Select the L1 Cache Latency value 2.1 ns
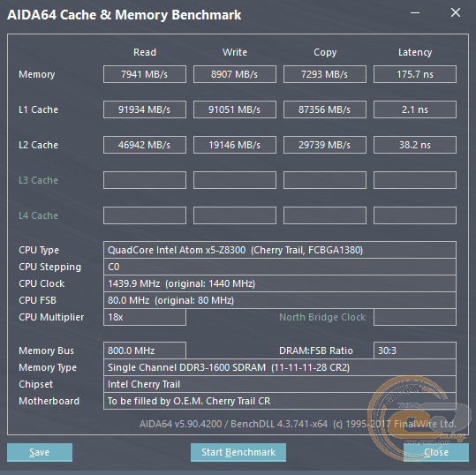The height and width of the screenshot is (475, 476). coord(415,109)
